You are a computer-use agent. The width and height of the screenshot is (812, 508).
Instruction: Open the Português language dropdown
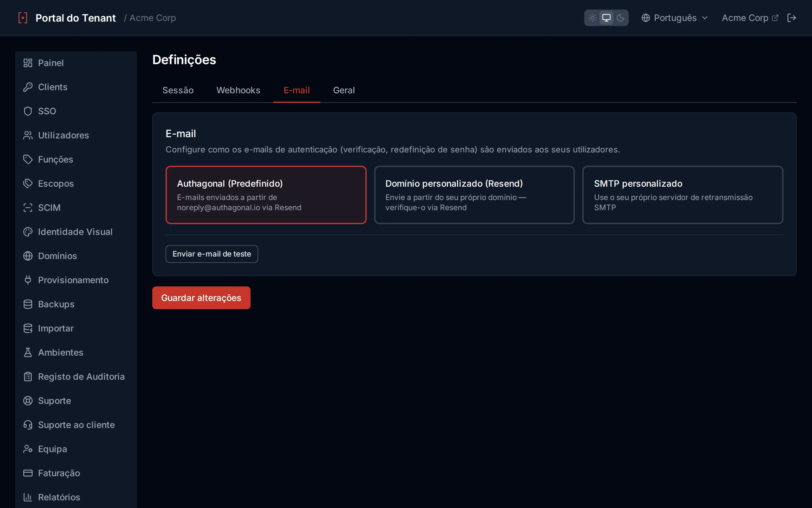coord(674,18)
